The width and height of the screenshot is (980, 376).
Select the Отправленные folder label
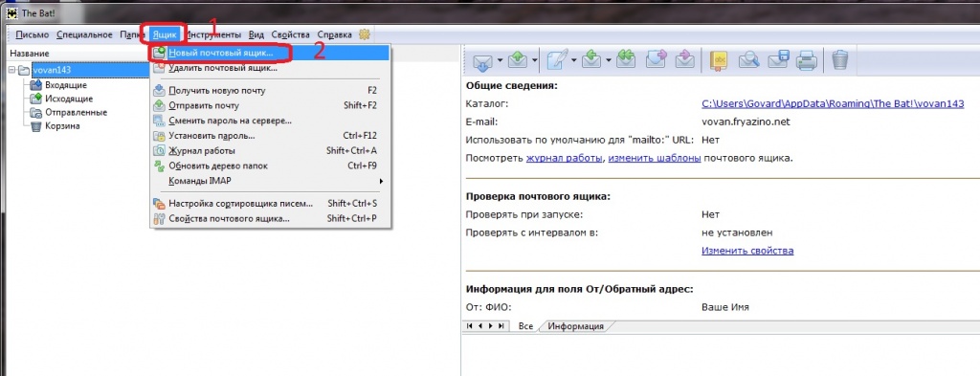76,113
